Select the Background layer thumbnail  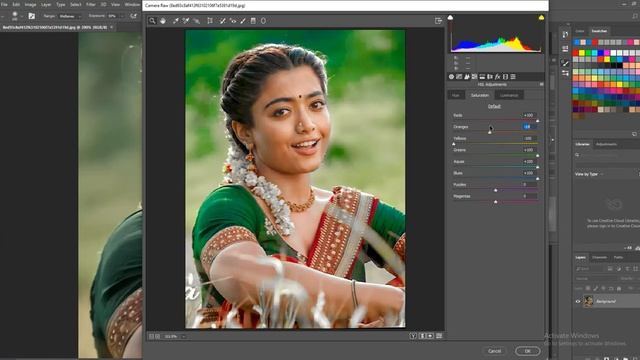tap(588, 302)
